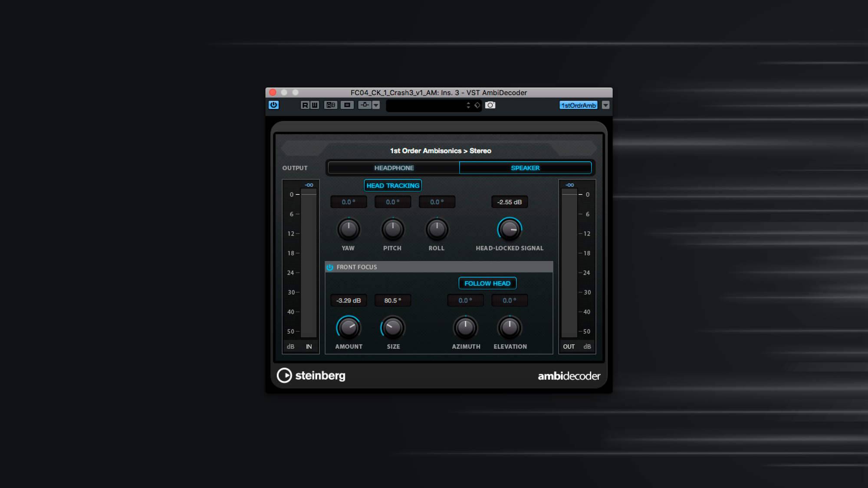Toggle FRONT FOCUS power icon
This screenshot has width=868, height=488.
(330, 267)
